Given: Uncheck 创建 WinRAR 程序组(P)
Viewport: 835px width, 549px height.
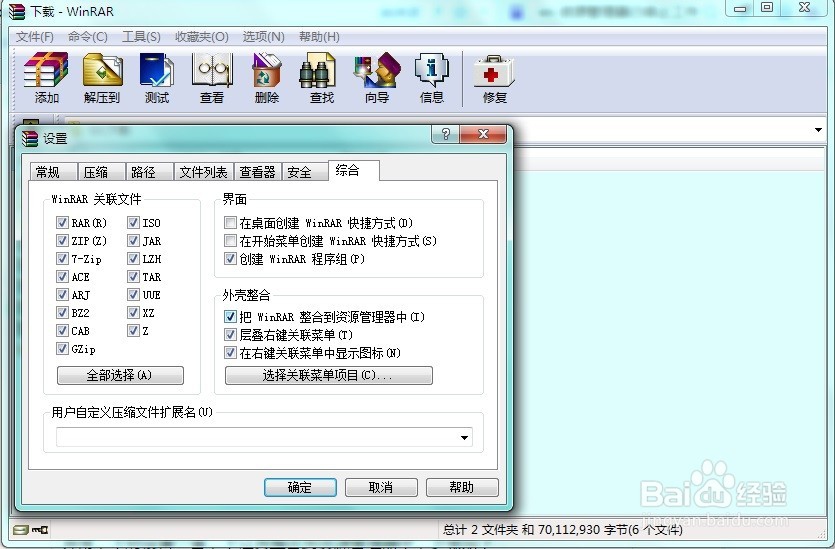Looking at the screenshot, I should click(230, 259).
